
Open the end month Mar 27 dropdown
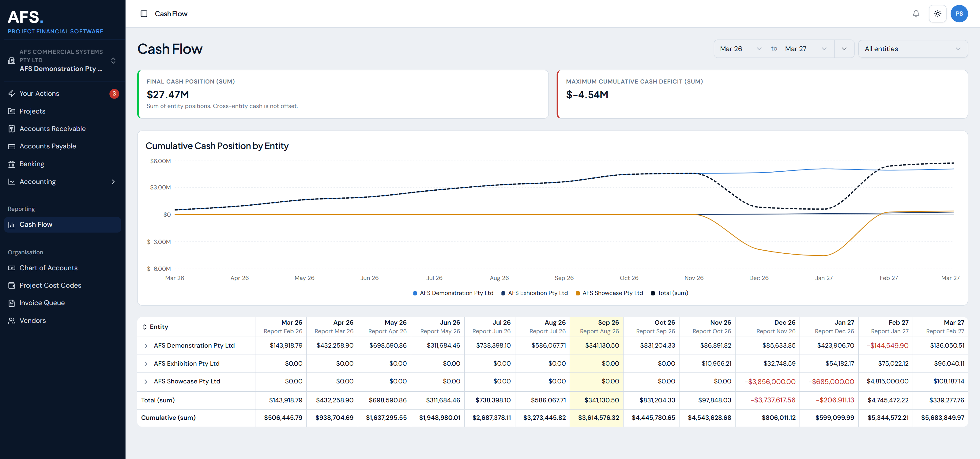coord(806,49)
